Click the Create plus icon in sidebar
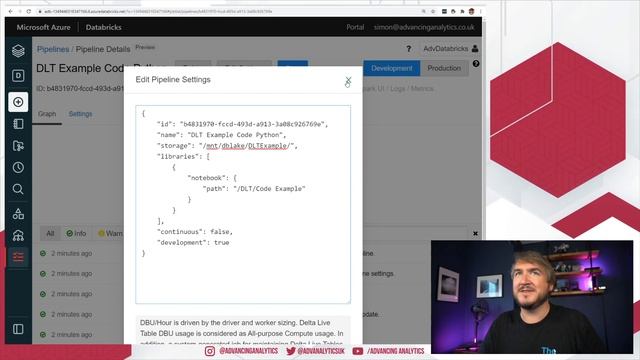This screenshot has width=640, height=360. [18, 102]
